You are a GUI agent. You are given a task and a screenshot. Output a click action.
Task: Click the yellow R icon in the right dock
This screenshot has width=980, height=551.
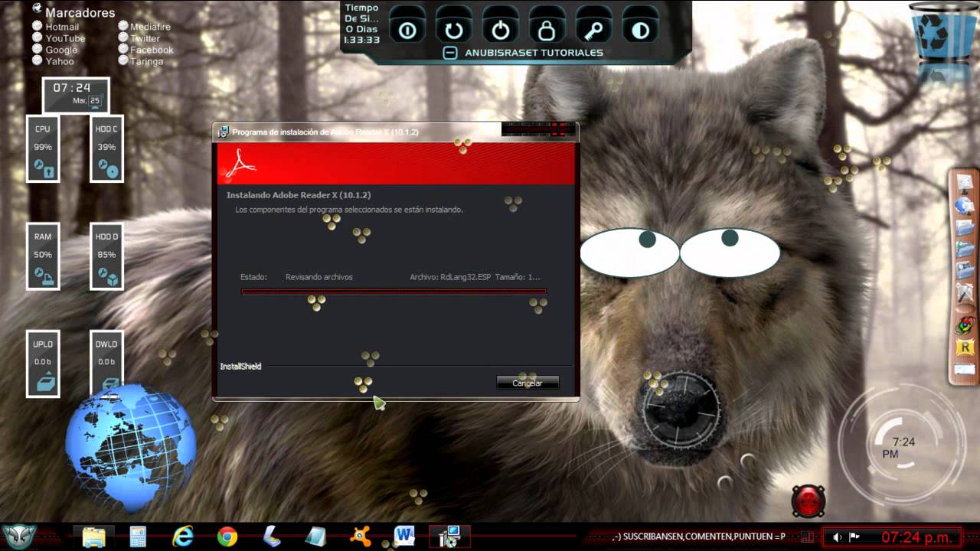(x=964, y=347)
